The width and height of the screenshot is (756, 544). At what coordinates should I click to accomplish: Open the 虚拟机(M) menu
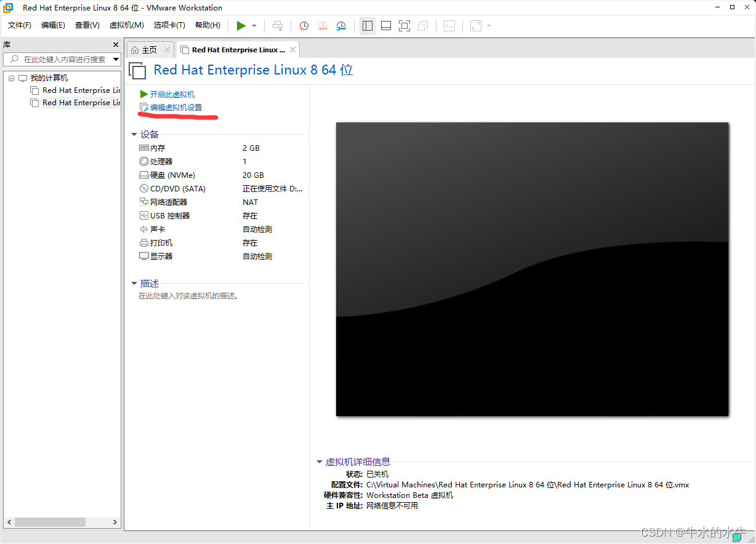126,25
